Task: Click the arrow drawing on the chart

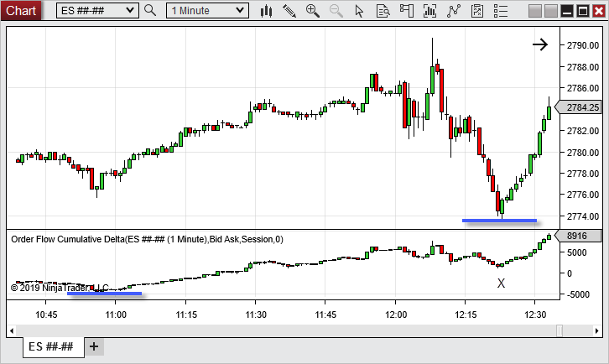Action: point(539,45)
